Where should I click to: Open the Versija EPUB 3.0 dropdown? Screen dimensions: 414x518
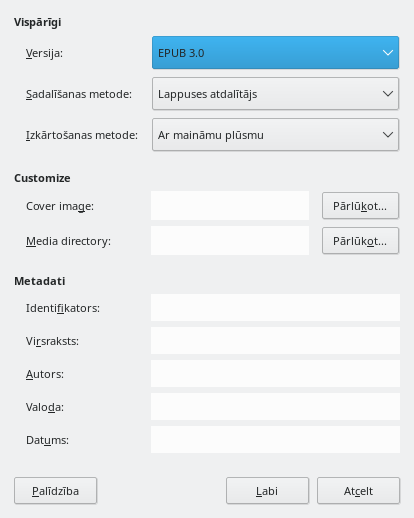[x=275, y=53]
